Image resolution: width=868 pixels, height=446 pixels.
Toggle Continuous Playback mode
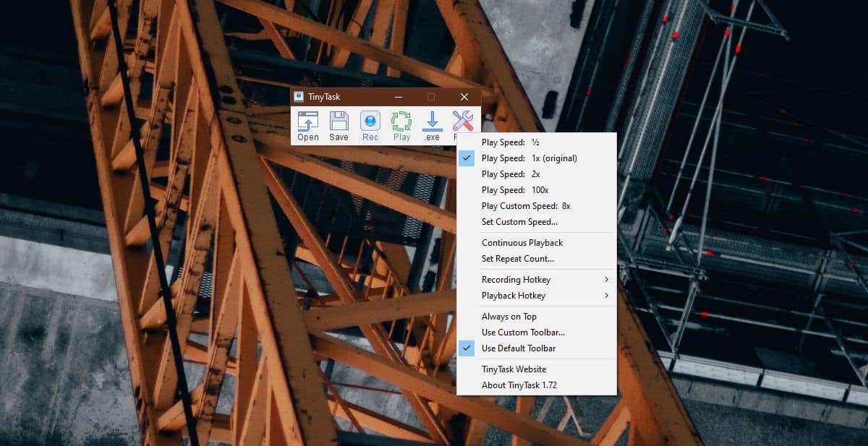tap(522, 242)
